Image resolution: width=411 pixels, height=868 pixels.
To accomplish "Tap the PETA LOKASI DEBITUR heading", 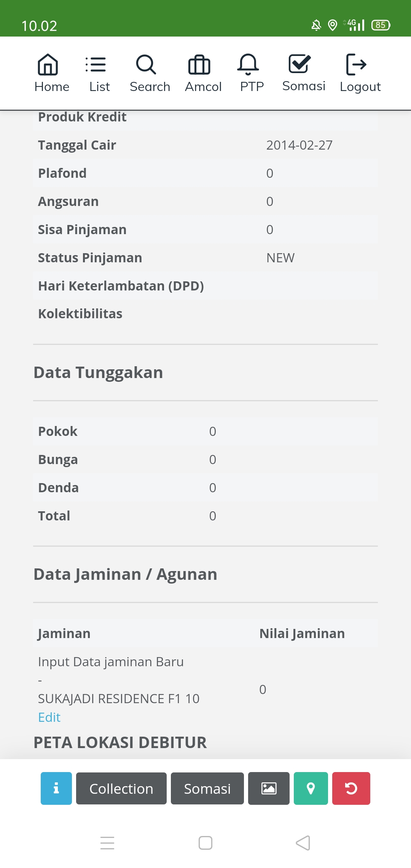I will click(x=120, y=742).
